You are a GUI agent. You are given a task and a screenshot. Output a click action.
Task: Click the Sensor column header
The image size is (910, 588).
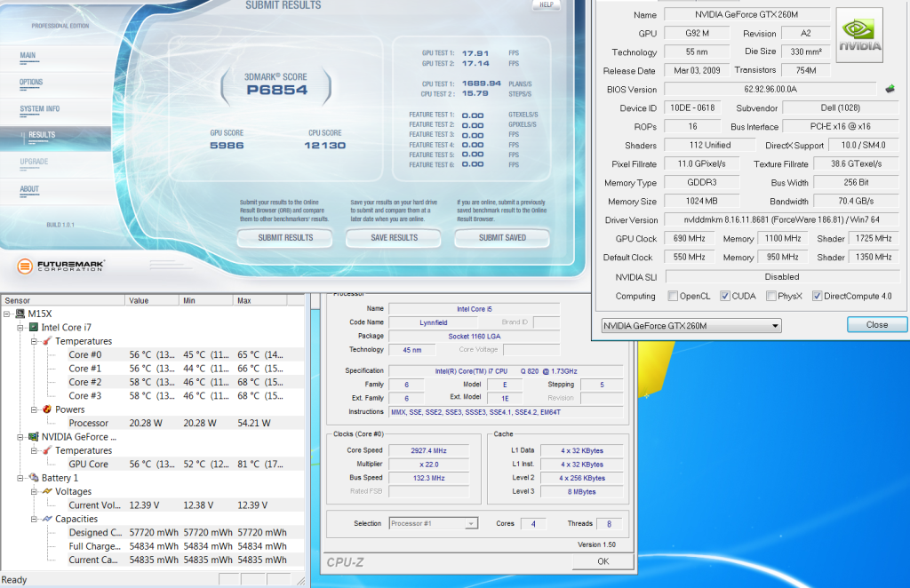(63, 300)
